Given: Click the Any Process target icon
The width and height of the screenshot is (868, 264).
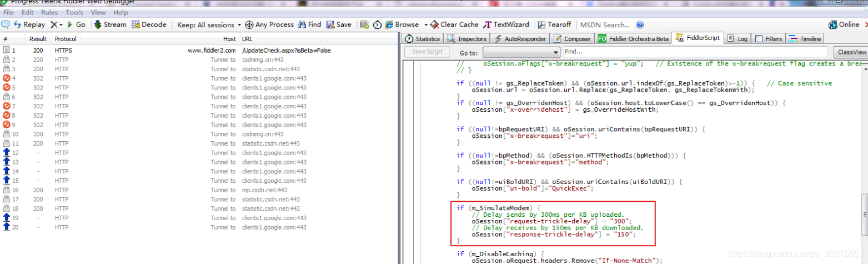Looking at the screenshot, I should coord(249,24).
